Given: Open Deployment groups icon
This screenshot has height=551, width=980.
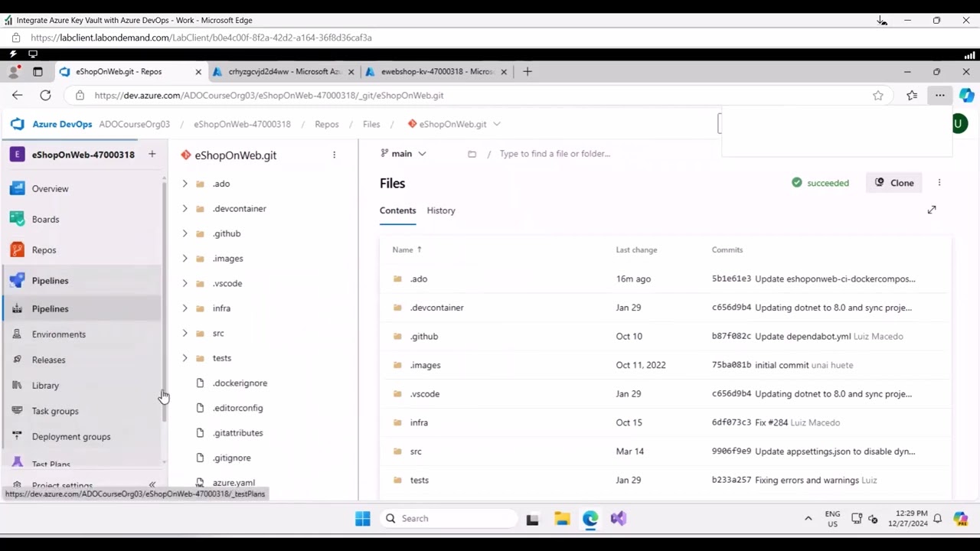Looking at the screenshot, I should pyautogui.click(x=17, y=436).
